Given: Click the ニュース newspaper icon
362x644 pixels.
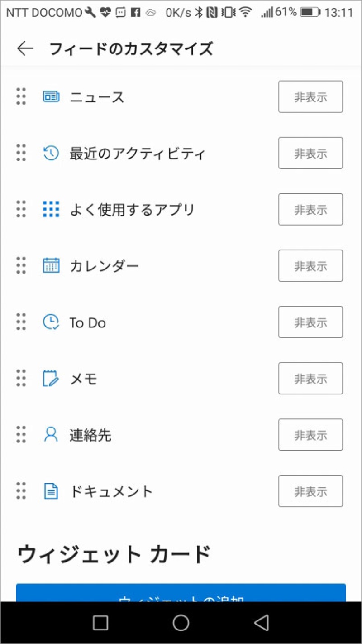Looking at the screenshot, I should 51,96.
